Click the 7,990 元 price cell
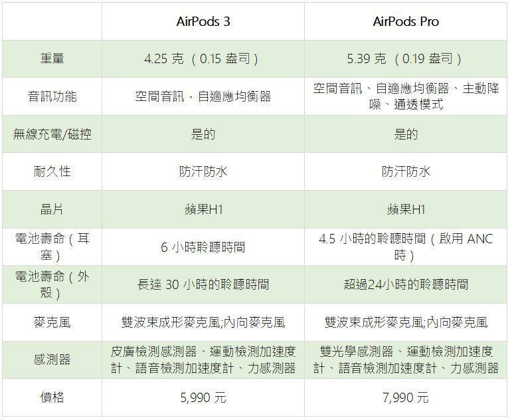Screen dimensions: 510x420 406,397
